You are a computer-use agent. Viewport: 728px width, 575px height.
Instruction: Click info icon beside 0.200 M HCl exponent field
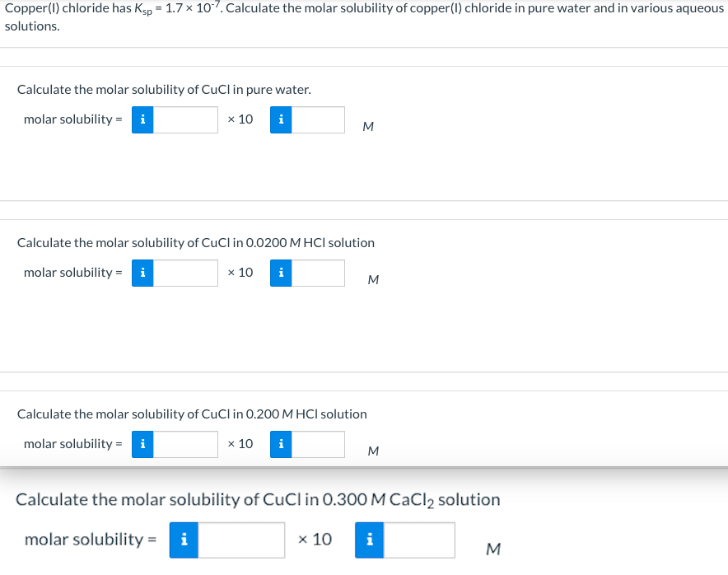(281, 445)
